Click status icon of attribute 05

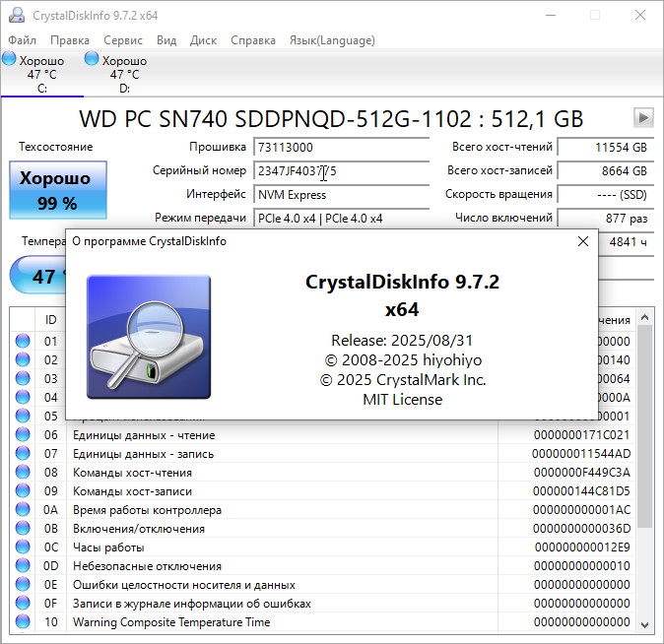23,416
